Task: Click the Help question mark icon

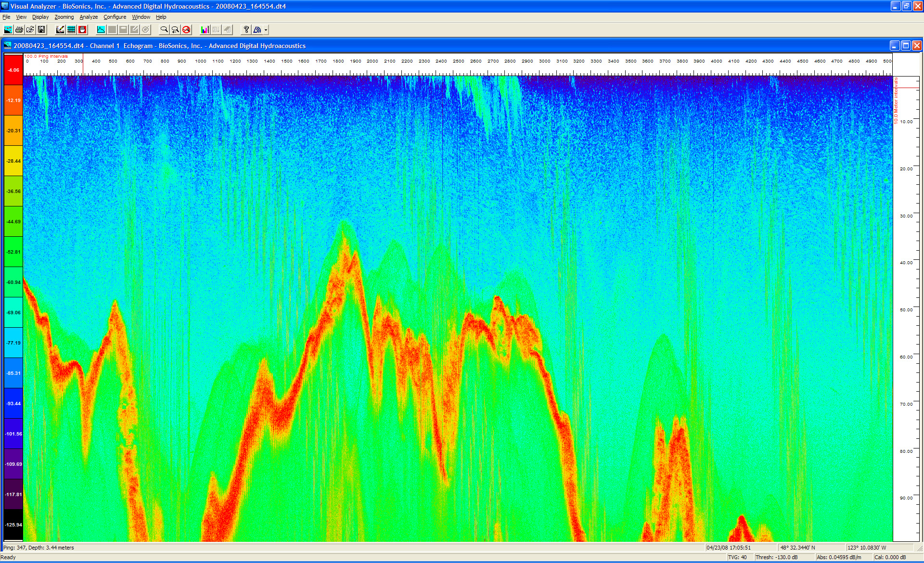Action: coord(246,30)
